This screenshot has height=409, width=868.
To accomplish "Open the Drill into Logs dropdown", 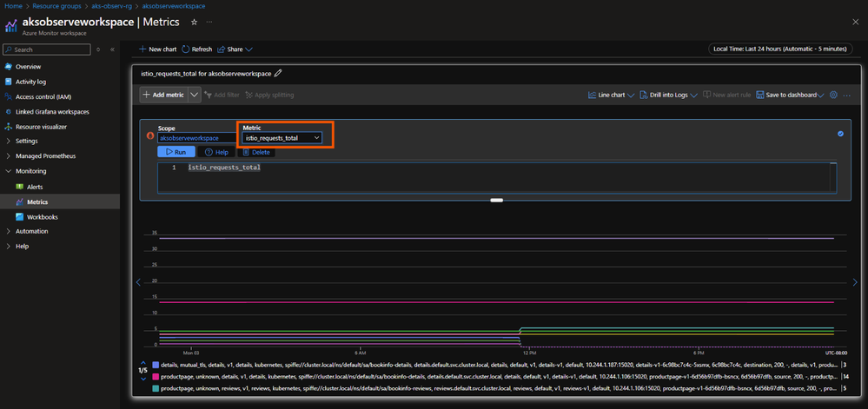I will click(x=669, y=95).
